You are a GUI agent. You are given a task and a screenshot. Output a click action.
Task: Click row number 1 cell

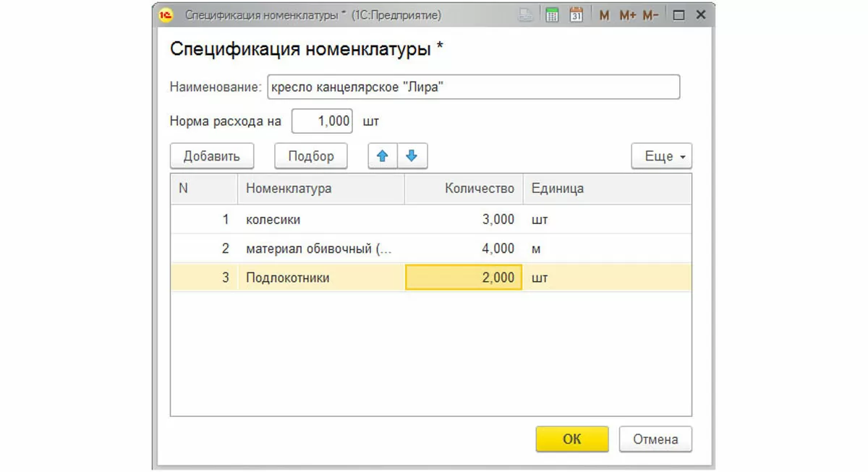204,220
